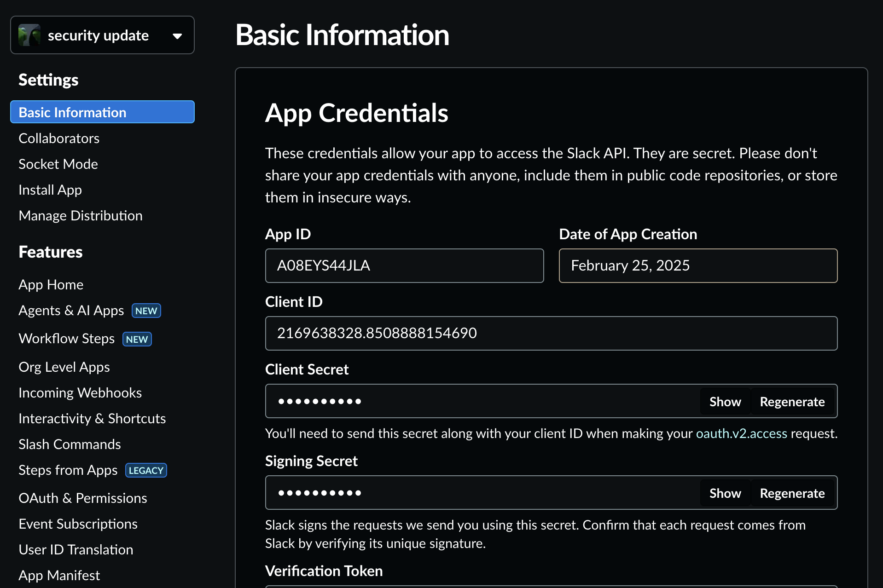The height and width of the screenshot is (588, 883).
Task: Navigate to Incoming Webhooks
Action: (x=80, y=392)
